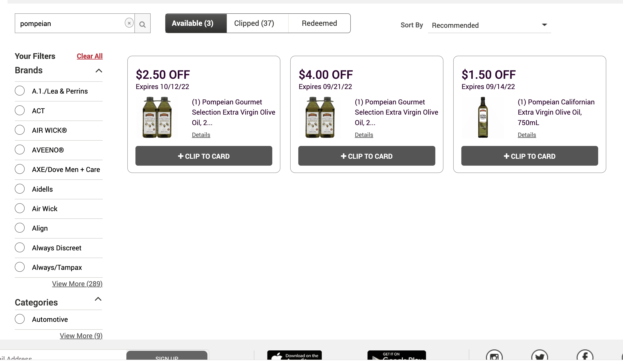Switch to the Available (3) tab

click(196, 23)
